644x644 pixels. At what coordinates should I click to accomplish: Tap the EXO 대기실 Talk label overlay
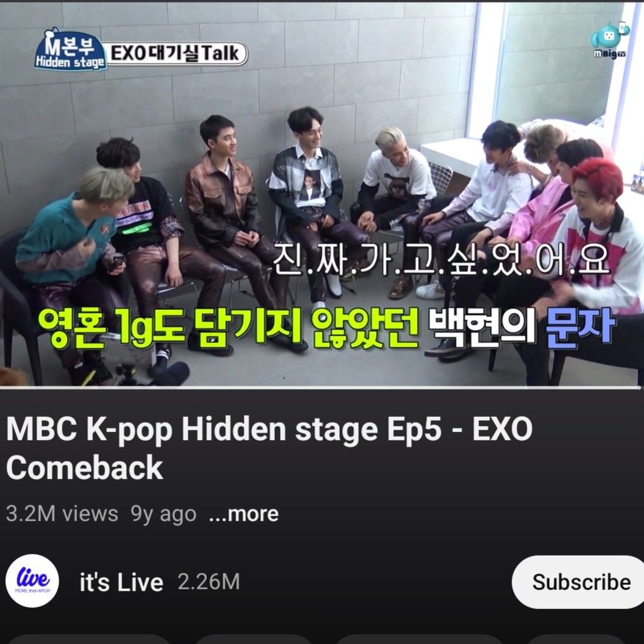click(177, 53)
